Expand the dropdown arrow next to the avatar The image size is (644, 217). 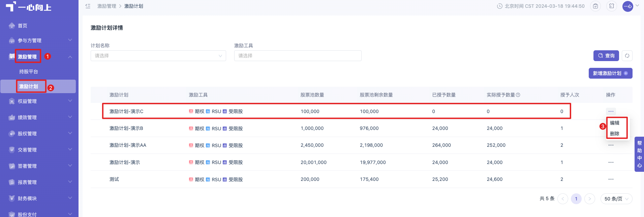637,5
